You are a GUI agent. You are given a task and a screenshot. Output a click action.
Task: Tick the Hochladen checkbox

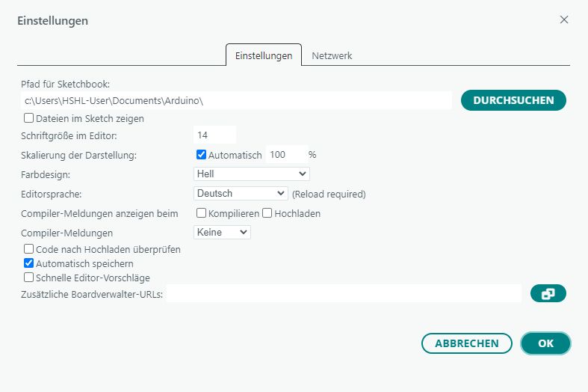[x=267, y=213]
